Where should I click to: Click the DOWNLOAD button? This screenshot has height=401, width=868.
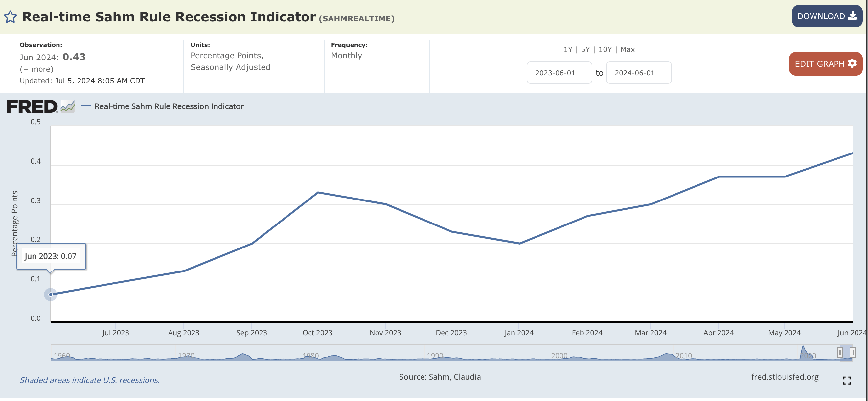click(x=827, y=16)
